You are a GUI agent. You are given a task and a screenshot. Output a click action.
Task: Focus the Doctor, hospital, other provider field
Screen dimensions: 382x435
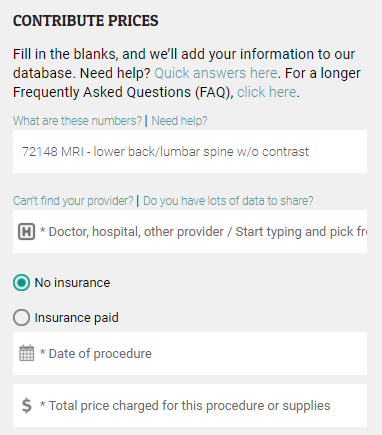[x=190, y=232]
